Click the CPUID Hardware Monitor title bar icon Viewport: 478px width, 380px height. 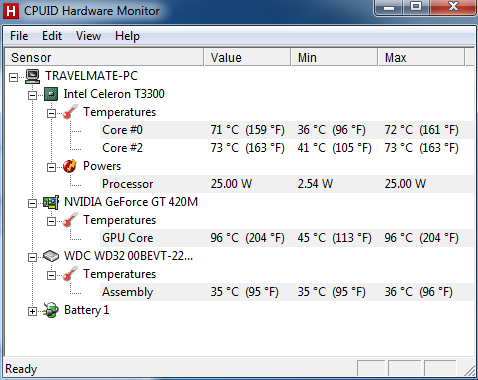10,11
